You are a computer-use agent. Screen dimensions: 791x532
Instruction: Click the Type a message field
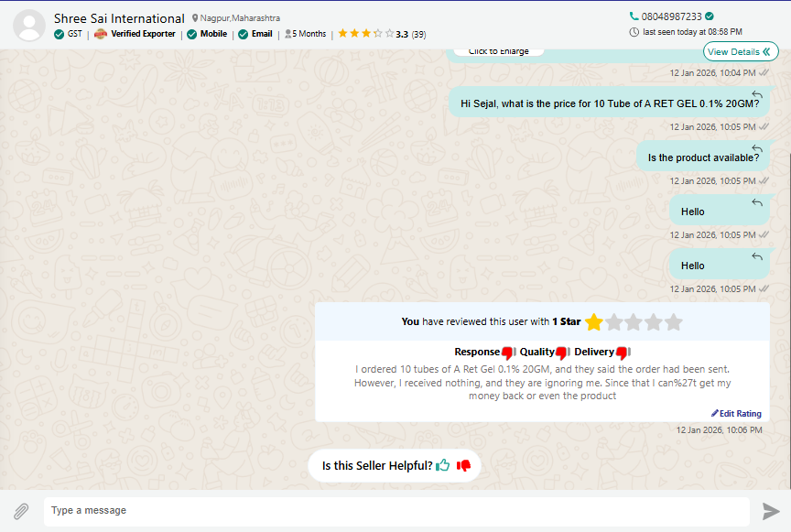pos(396,511)
